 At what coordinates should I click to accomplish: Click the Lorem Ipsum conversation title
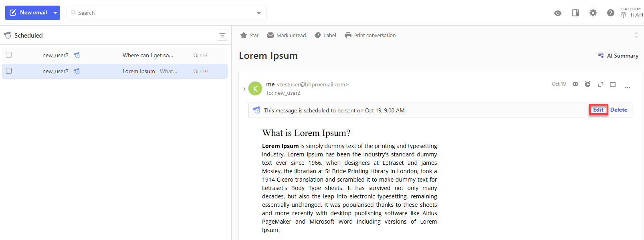point(268,56)
